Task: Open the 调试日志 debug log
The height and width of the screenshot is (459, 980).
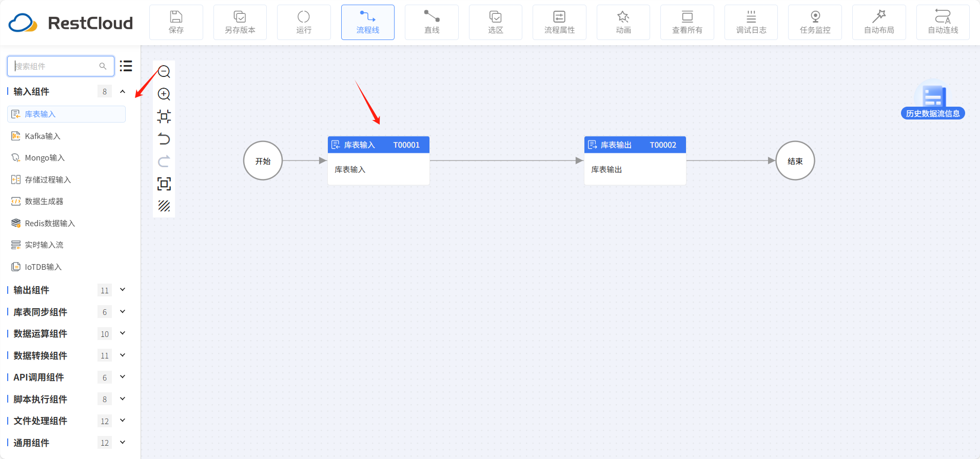Action: tap(751, 23)
